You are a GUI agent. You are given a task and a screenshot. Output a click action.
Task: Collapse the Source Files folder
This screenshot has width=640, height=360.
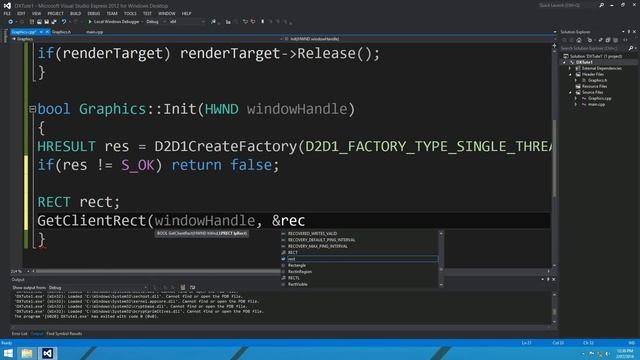coord(571,93)
